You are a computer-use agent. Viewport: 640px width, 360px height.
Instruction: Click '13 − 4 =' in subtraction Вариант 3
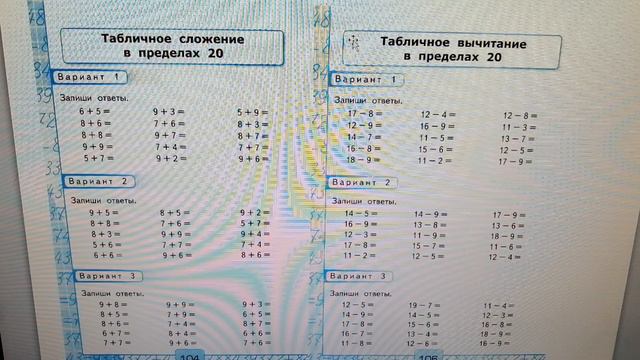coord(422,334)
